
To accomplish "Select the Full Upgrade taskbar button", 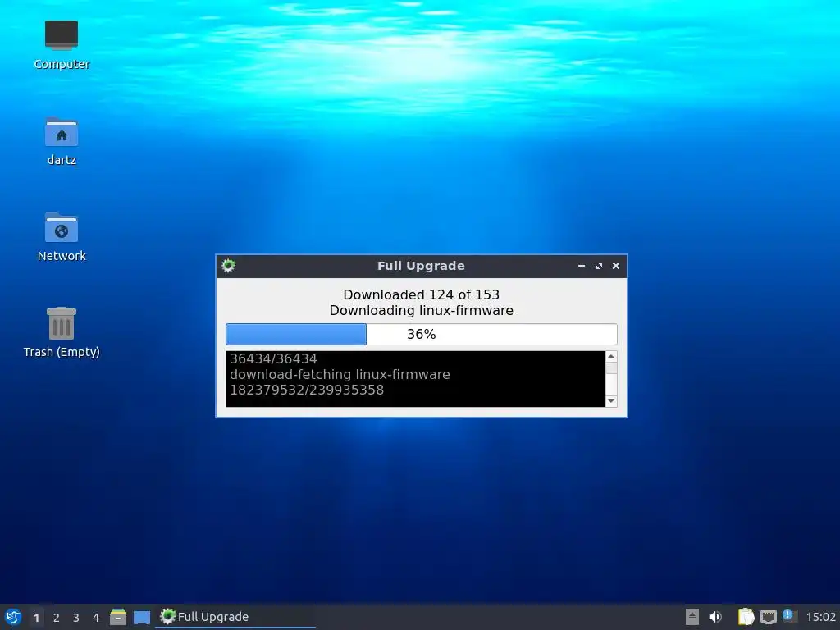I will [235, 617].
